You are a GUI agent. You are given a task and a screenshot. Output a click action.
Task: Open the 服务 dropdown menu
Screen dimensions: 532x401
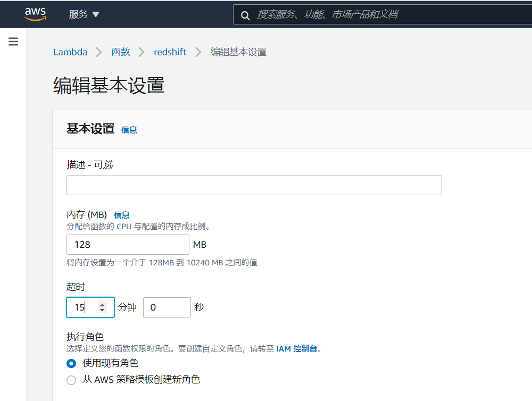tap(79, 14)
